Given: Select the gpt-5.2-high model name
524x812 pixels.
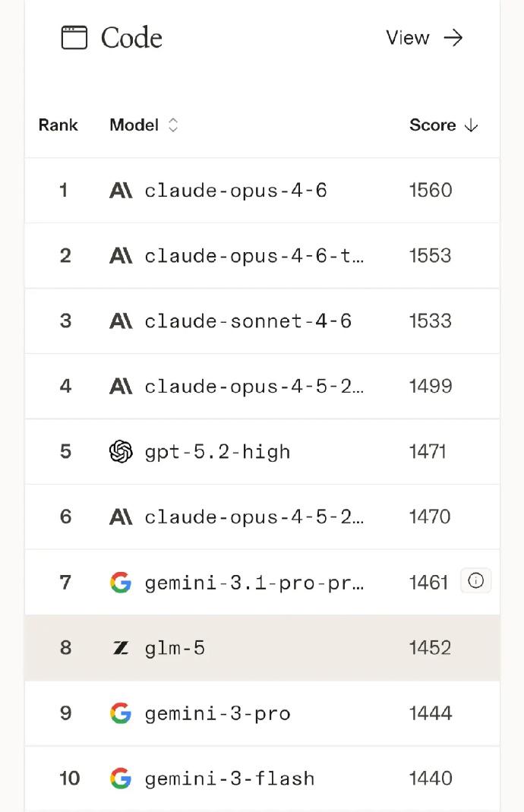Looking at the screenshot, I should coord(217,452).
